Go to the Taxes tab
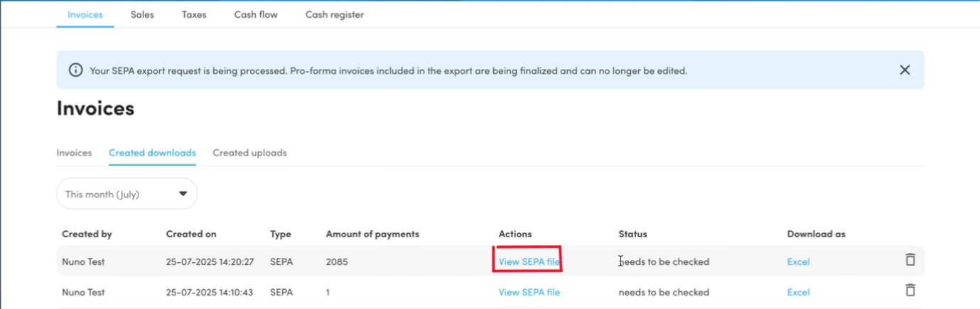 point(194,15)
